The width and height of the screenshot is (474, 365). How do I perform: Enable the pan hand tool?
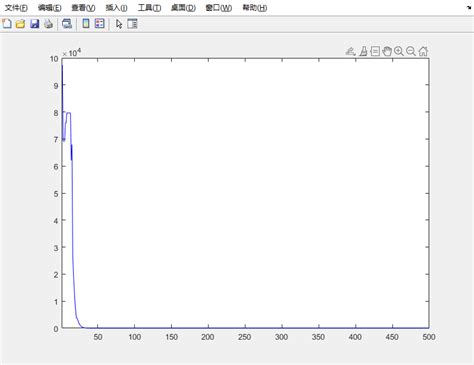coord(387,51)
